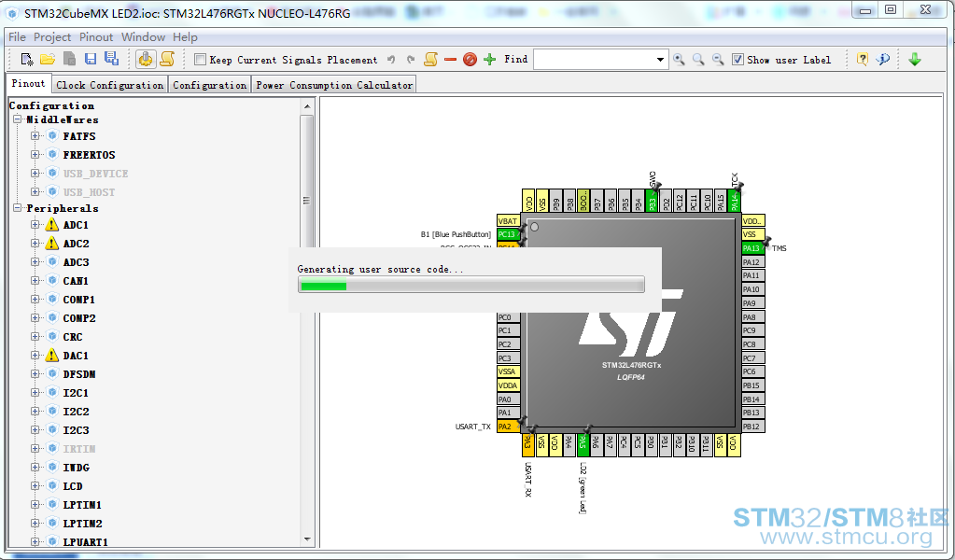This screenshot has width=955, height=560.
Task: Select ADC3 in the peripherals tree
Action: tap(77, 262)
